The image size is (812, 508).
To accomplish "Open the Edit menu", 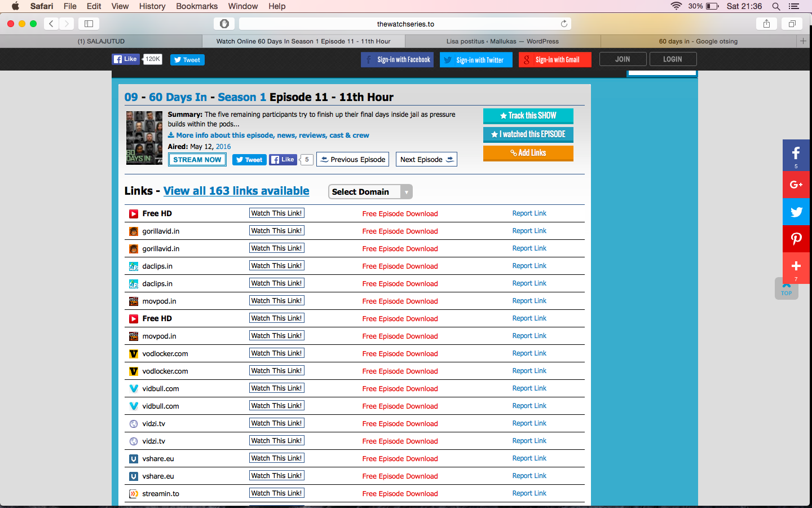I will click(94, 6).
